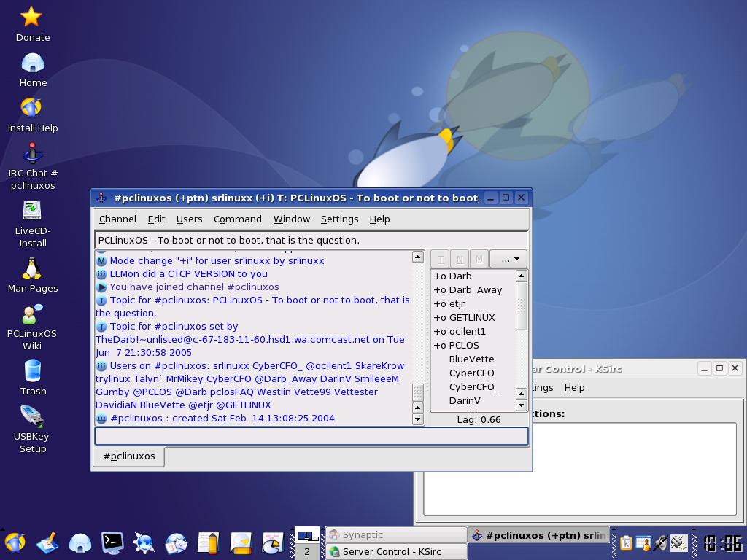Viewport: 747px width, 560px height.
Task: Click the message input field
Action: tap(311, 436)
